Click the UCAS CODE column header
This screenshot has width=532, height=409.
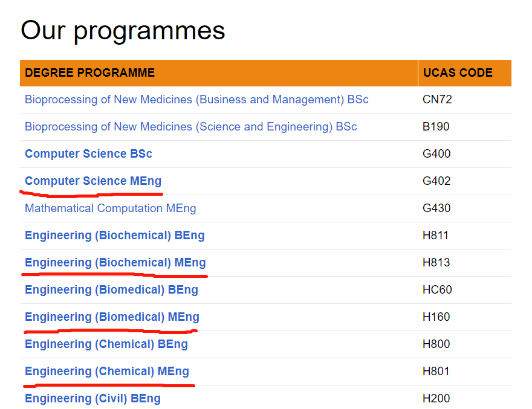pos(465,73)
